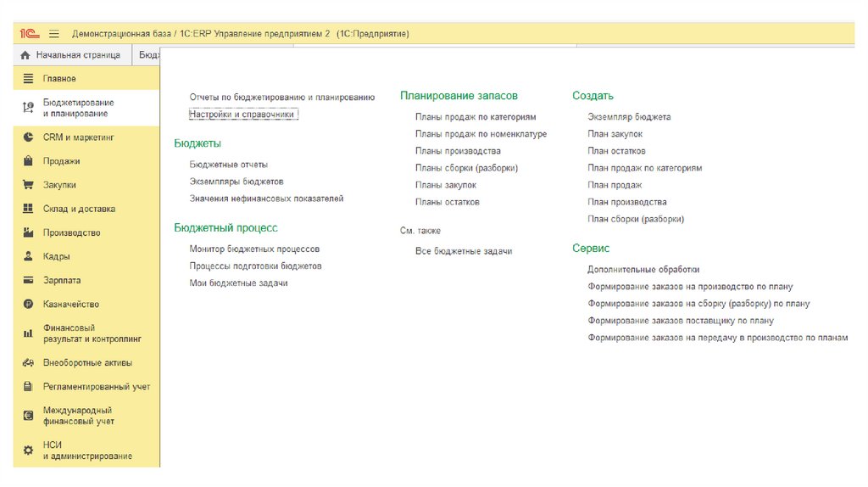Screen dimensions: 868x487
Task: Open the Закупки section
Action: click(86, 185)
